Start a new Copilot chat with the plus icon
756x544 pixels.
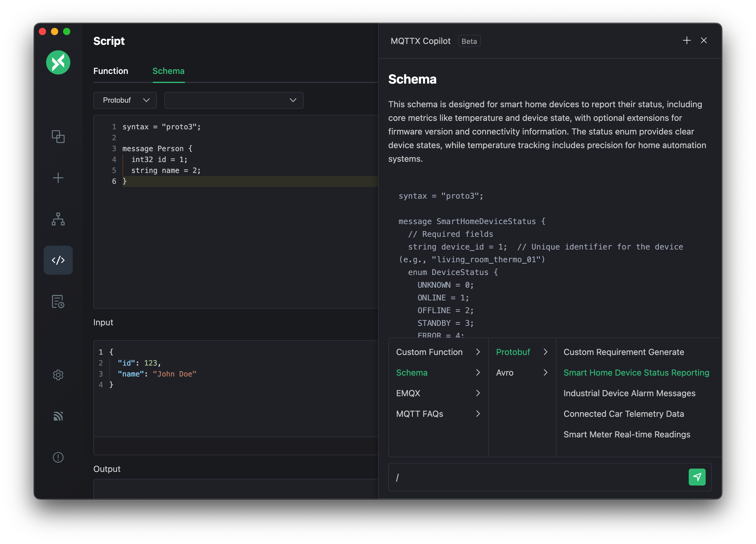pyautogui.click(x=686, y=41)
